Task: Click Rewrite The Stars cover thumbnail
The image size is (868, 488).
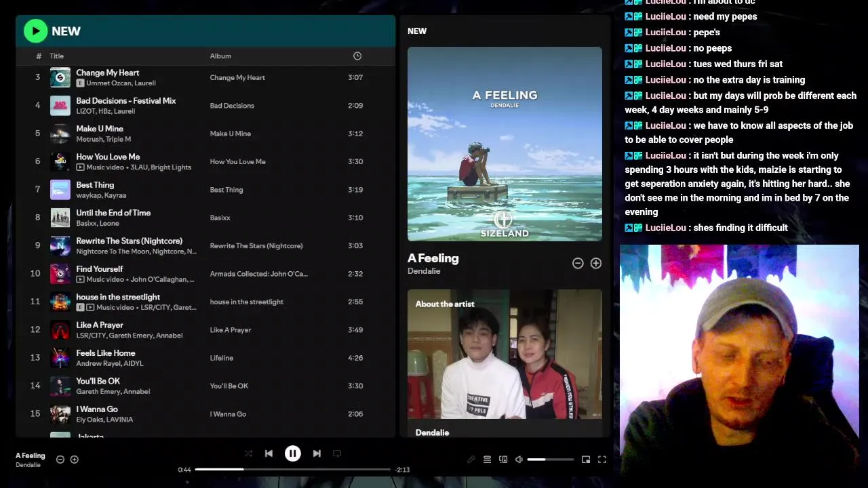Action: point(60,246)
